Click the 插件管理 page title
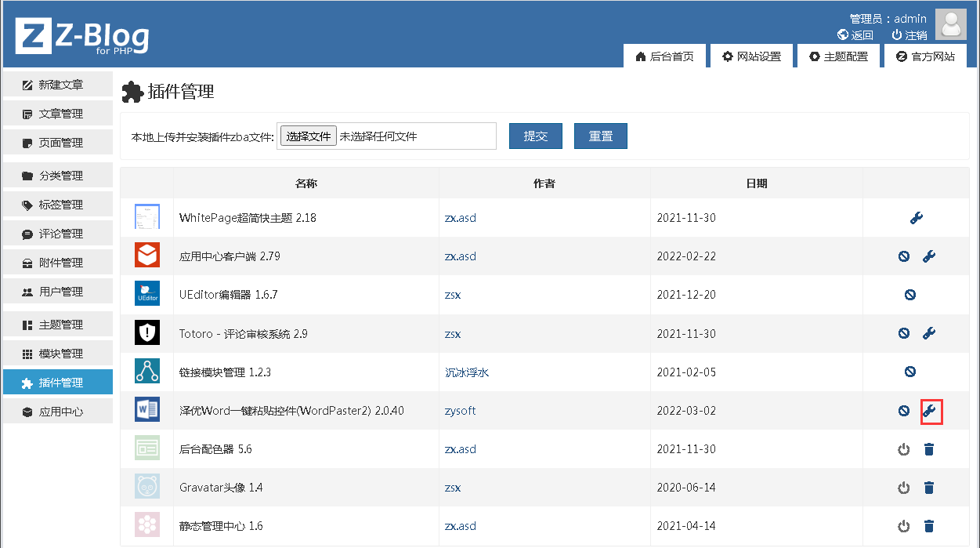The width and height of the screenshot is (980, 548). 181,92
